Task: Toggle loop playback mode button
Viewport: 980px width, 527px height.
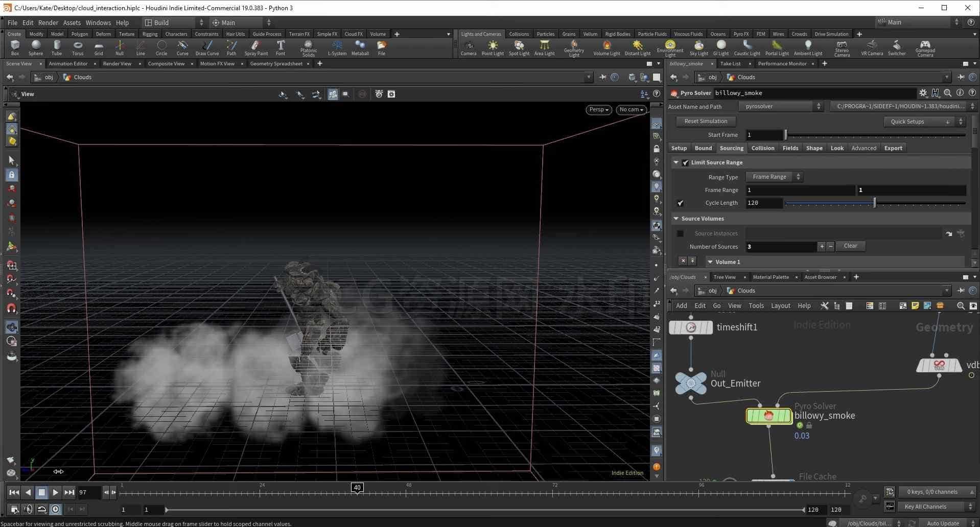Action: 42,509
